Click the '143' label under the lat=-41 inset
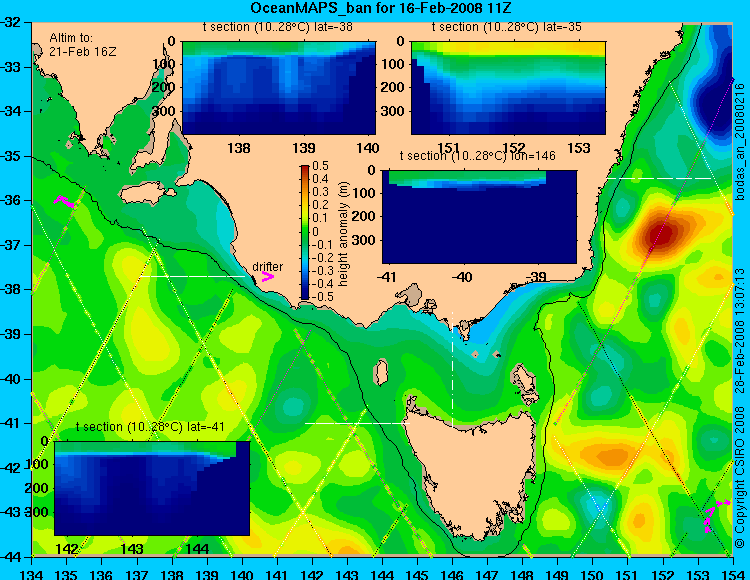This screenshot has height=580, width=750. pyautogui.click(x=132, y=548)
